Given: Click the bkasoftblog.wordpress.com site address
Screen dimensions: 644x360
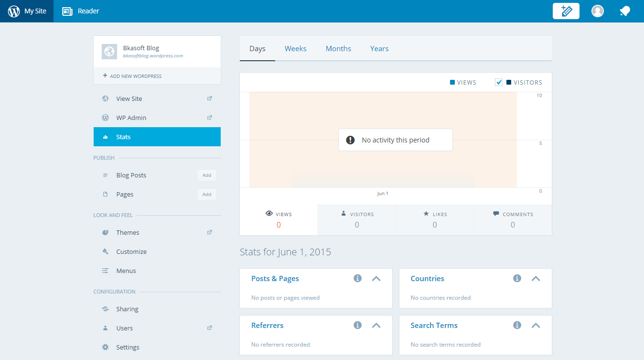Looking at the screenshot, I should pyautogui.click(x=153, y=56).
